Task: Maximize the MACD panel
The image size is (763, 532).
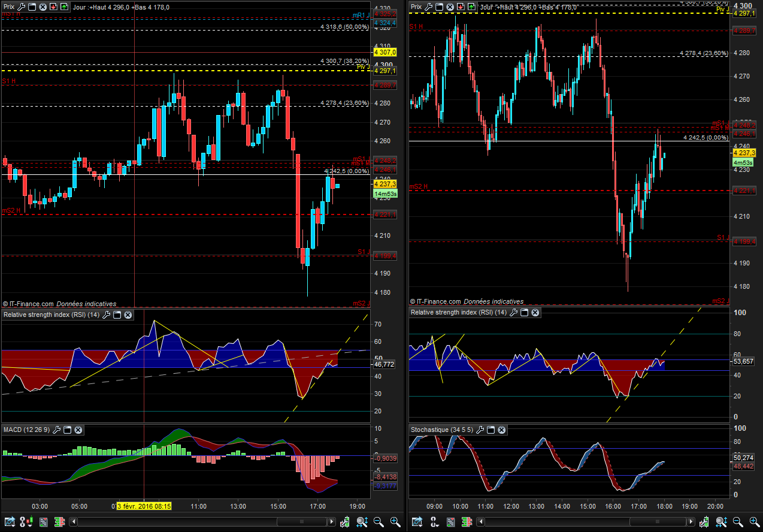Action: [x=68, y=430]
